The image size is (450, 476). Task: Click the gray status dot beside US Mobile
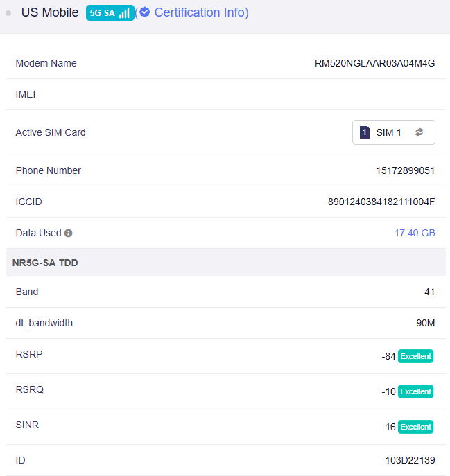point(8,13)
